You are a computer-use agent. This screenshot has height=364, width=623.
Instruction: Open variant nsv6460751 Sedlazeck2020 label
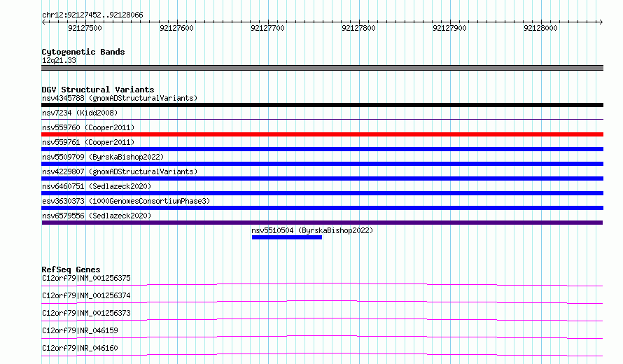97,186
